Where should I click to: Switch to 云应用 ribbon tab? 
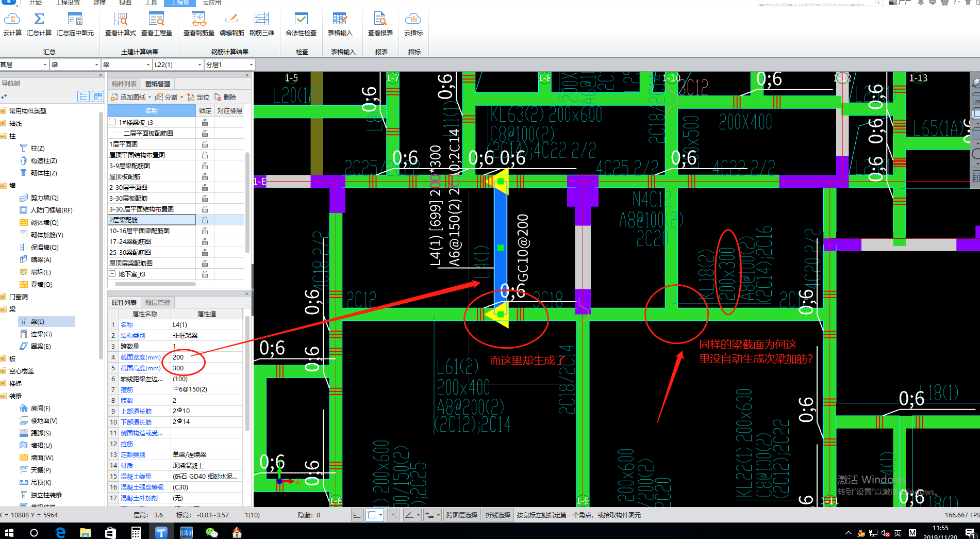212,3
